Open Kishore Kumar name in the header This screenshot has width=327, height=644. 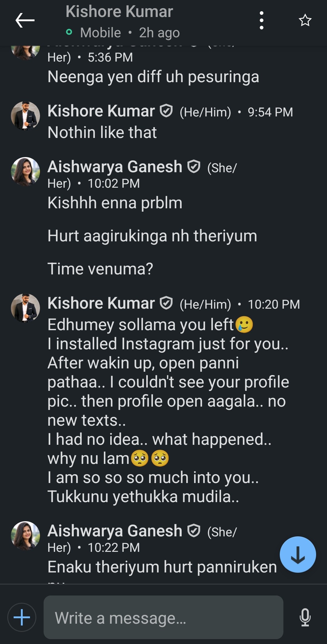coord(119,12)
